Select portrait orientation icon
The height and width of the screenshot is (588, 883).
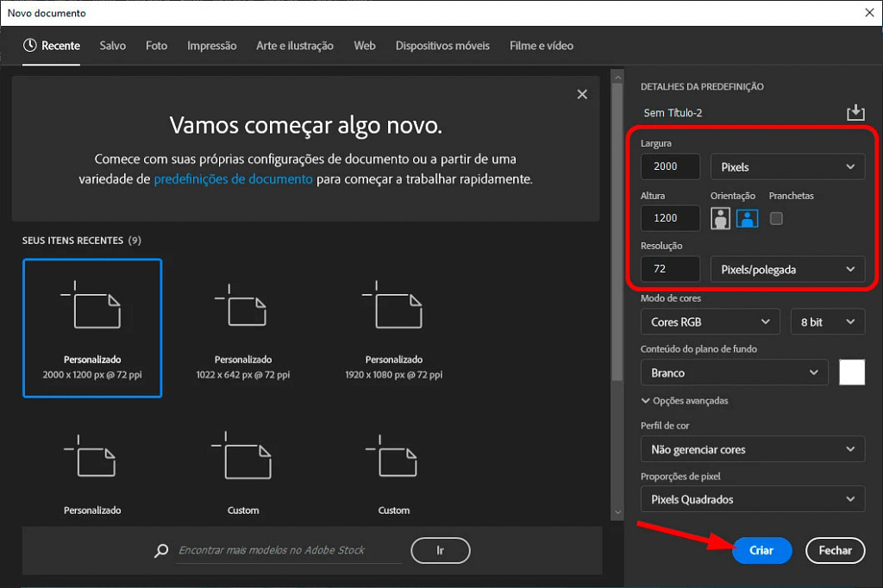tap(720, 218)
